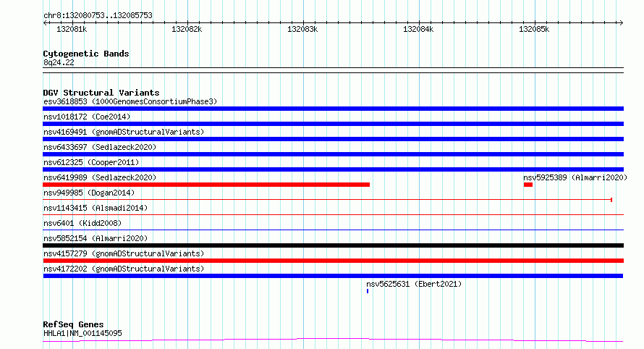The image size is (644, 349).
Task: Open the DGV Structural Variants track title
Action: [101, 93]
